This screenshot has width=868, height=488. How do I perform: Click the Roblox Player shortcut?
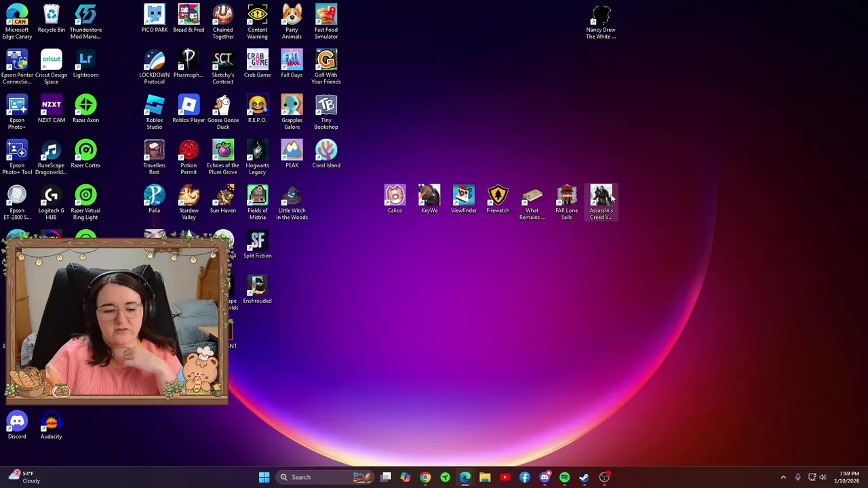click(189, 109)
